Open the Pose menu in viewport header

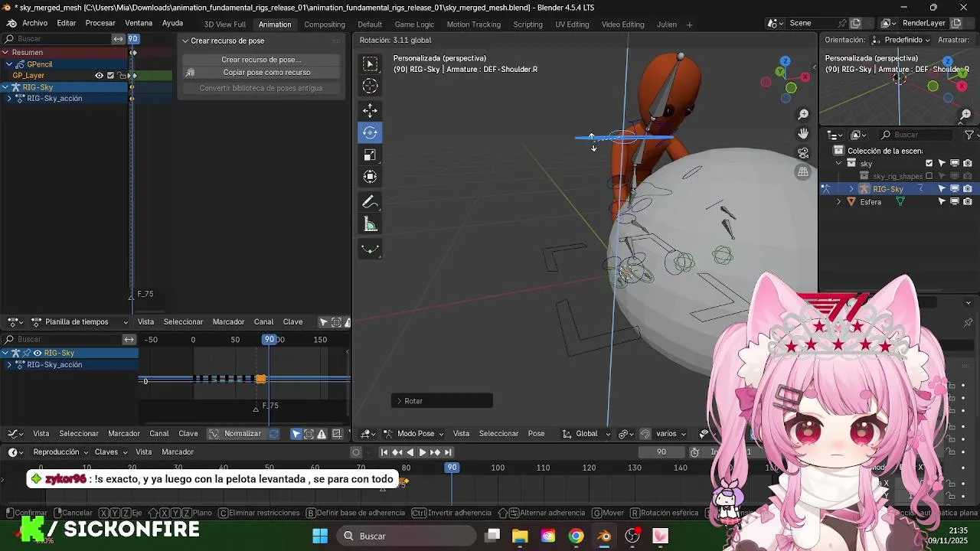[x=536, y=434]
